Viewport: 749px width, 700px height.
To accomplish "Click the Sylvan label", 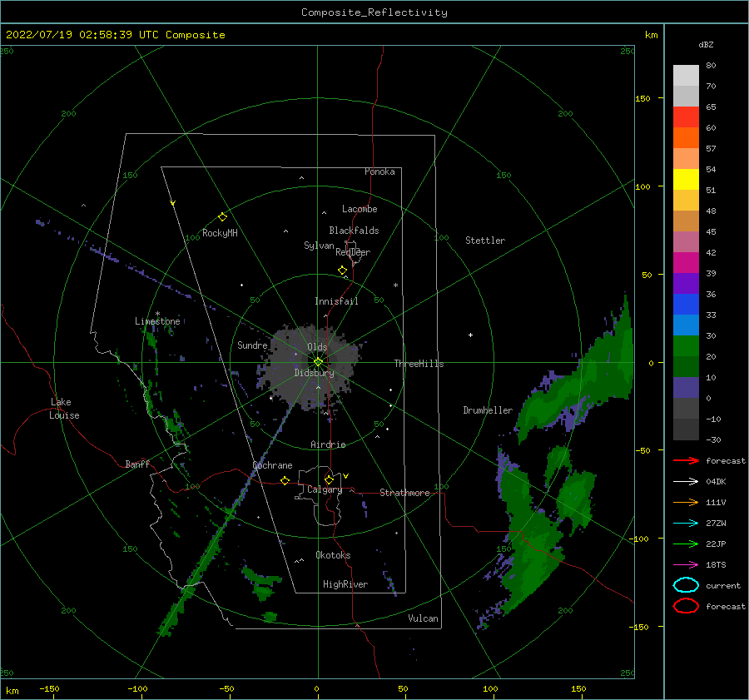I will 319,246.
